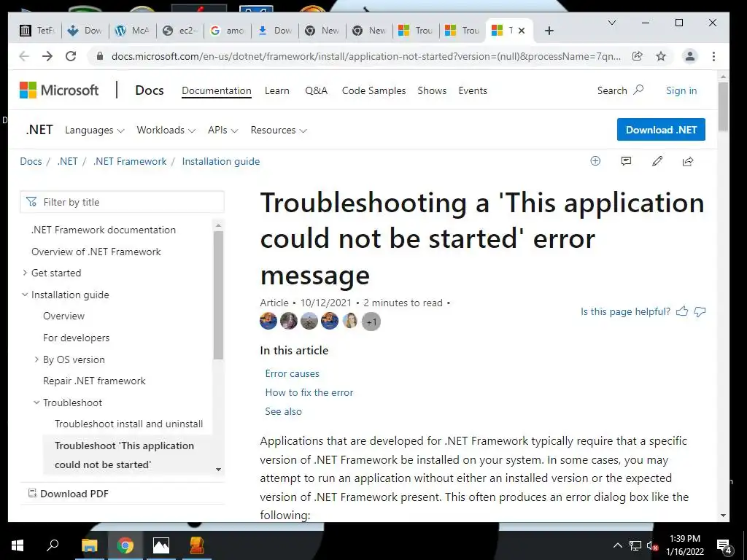Click the browser address bar URL

click(x=366, y=56)
